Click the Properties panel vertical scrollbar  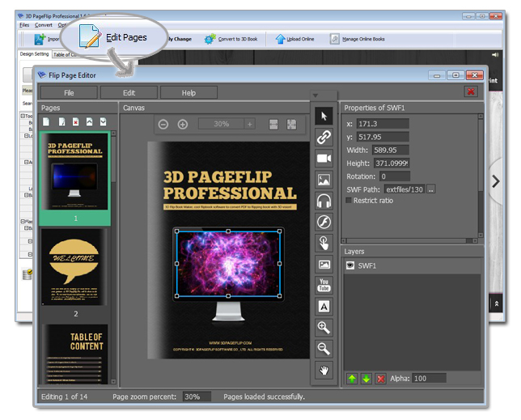click(x=480, y=175)
